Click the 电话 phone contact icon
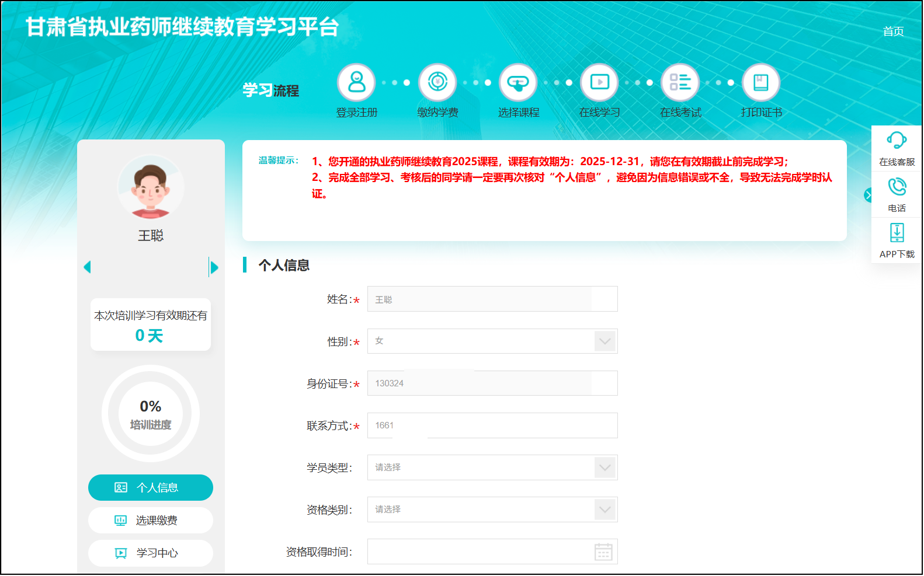The width and height of the screenshot is (924, 576). (x=897, y=187)
